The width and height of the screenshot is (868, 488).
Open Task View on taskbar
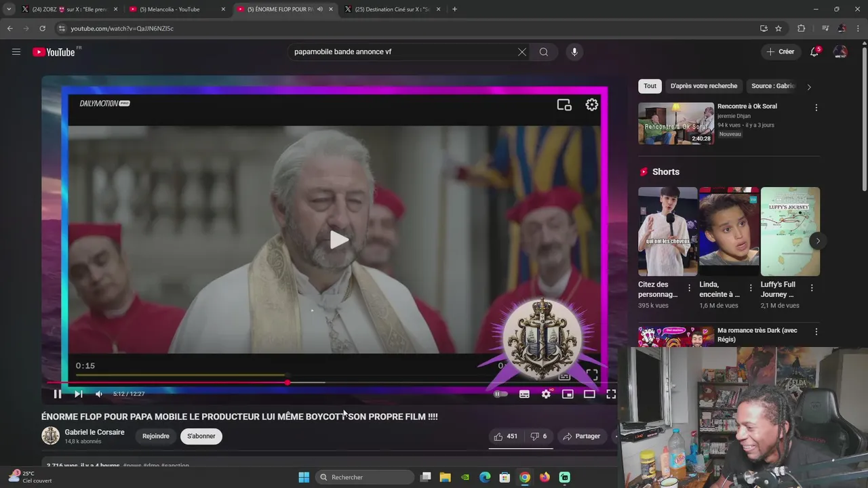(x=425, y=477)
